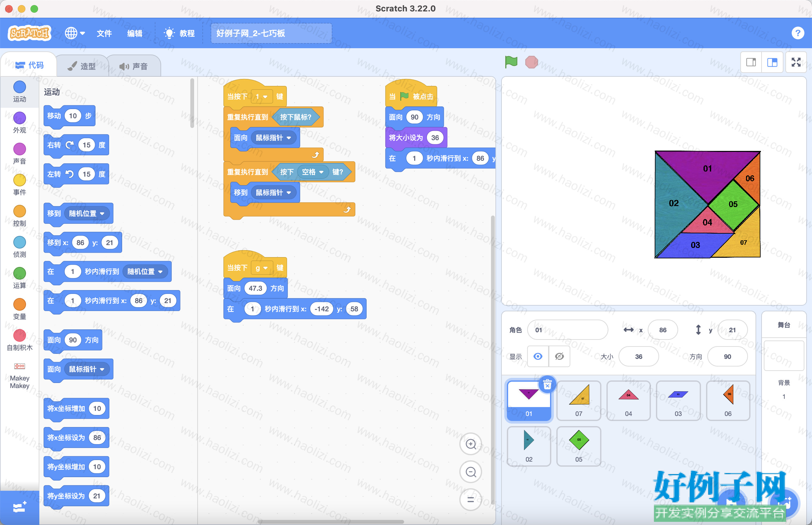Select the 外观 looks category
812x525 pixels.
coord(19,122)
